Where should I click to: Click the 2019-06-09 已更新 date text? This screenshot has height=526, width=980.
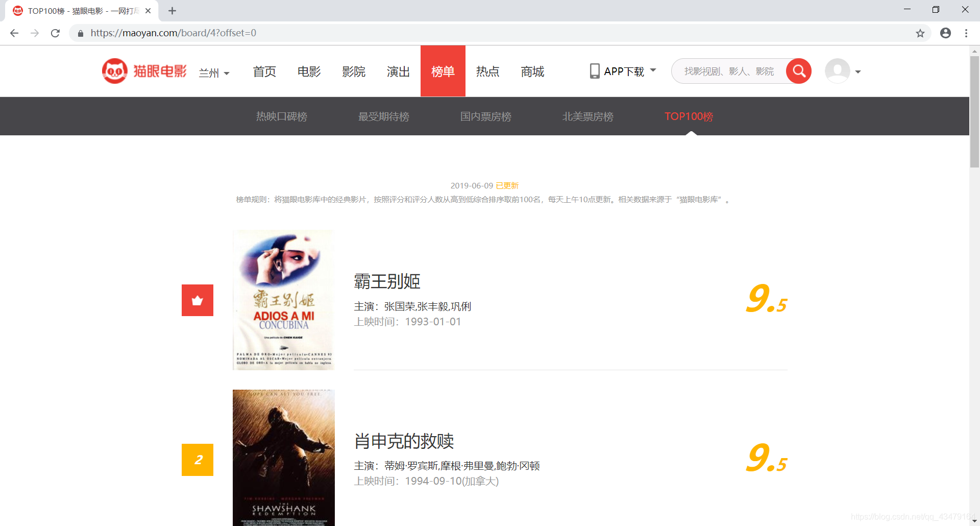(484, 186)
